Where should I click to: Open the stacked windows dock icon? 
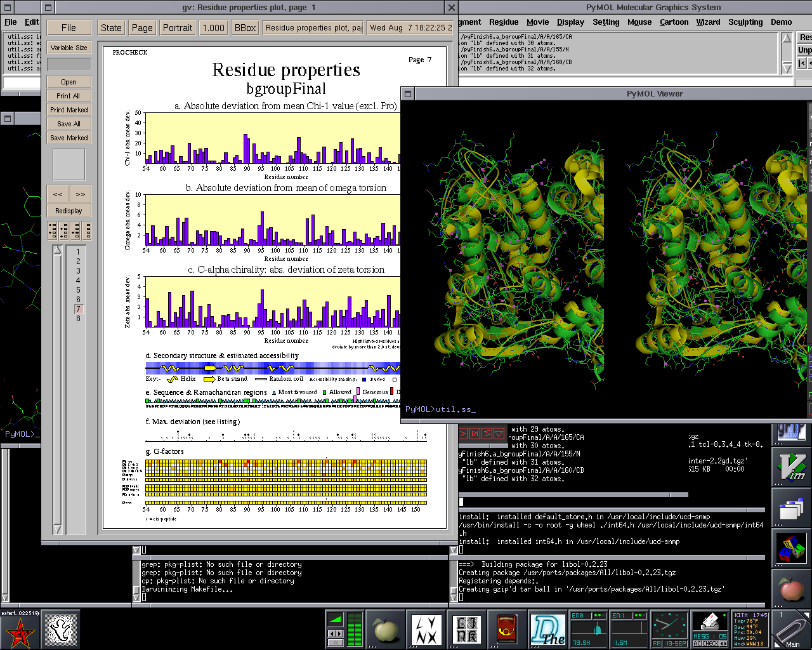click(x=791, y=509)
